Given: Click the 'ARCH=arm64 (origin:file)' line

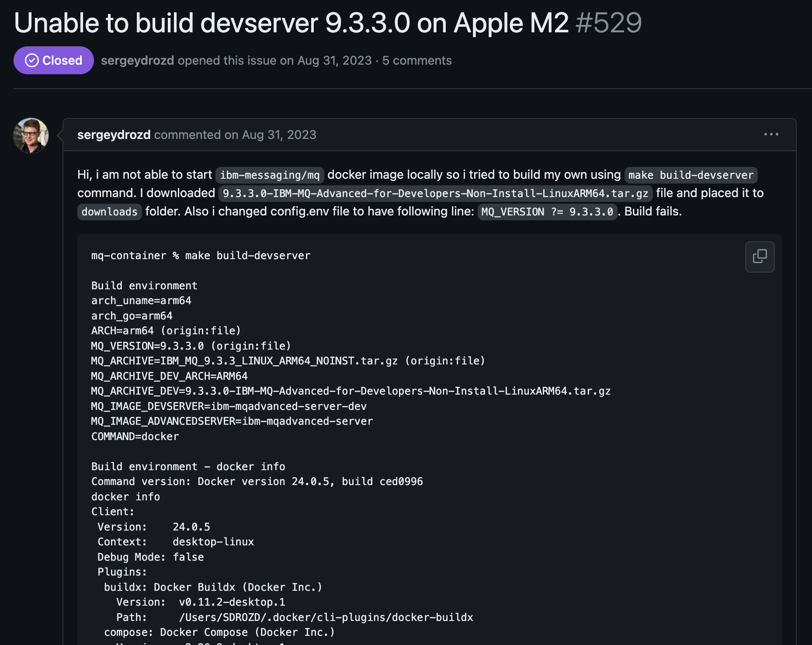Looking at the screenshot, I should coord(166,331).
